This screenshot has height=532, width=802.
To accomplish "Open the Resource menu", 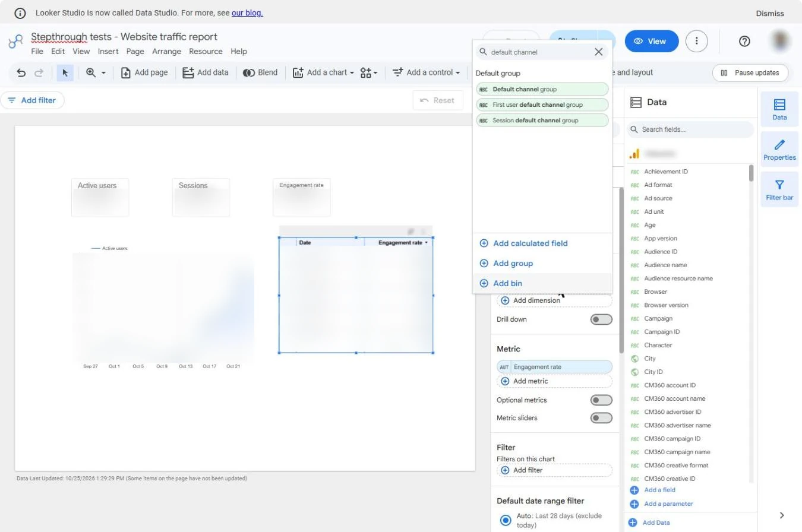I will (206, 52).
